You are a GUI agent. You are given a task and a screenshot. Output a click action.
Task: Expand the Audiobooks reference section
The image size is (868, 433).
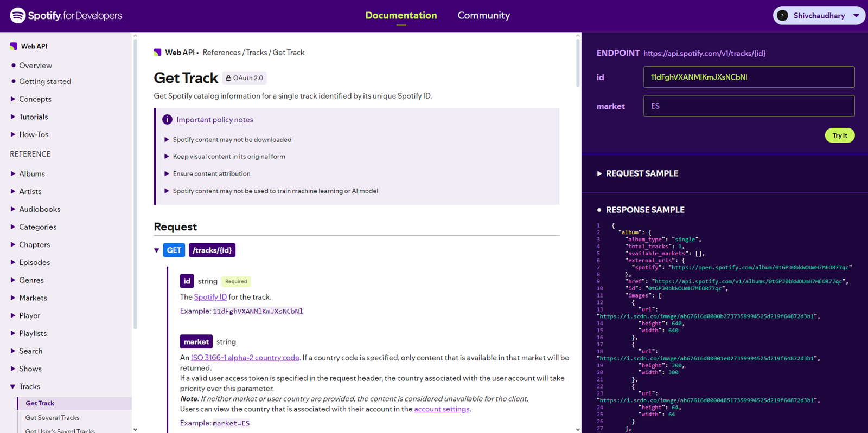coord(35,209)
